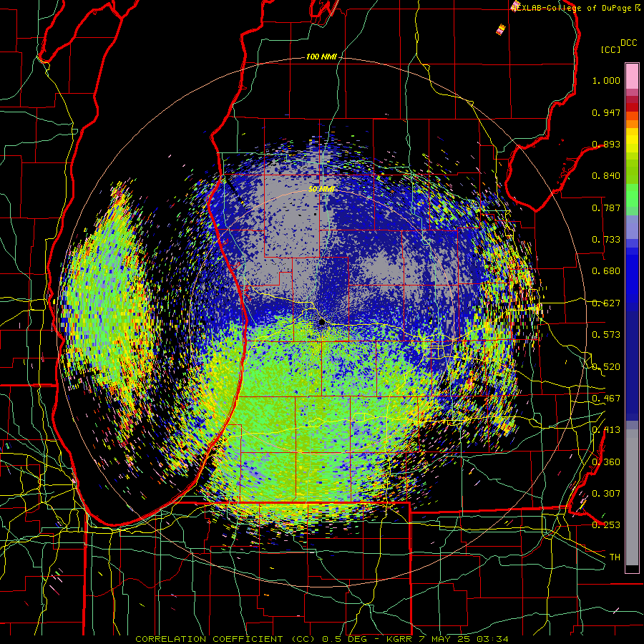Image resolution: width=644 pixels, height=644 pixels.
Task: Click the 0.787 legend value
Action: [606, 208]
